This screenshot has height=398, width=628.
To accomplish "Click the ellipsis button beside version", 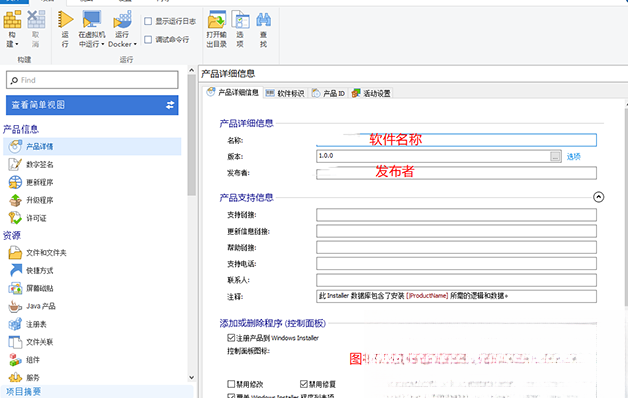I will [555, 156].
